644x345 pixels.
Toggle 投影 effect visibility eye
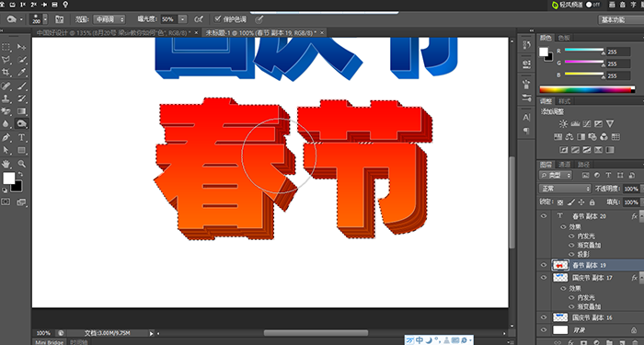point(571,254)
